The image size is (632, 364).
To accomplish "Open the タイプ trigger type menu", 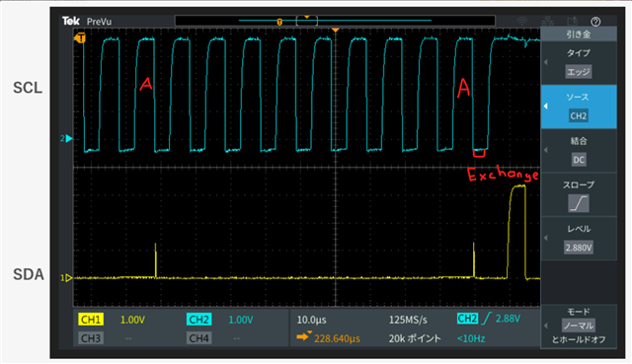I will (x=579, y=62).
